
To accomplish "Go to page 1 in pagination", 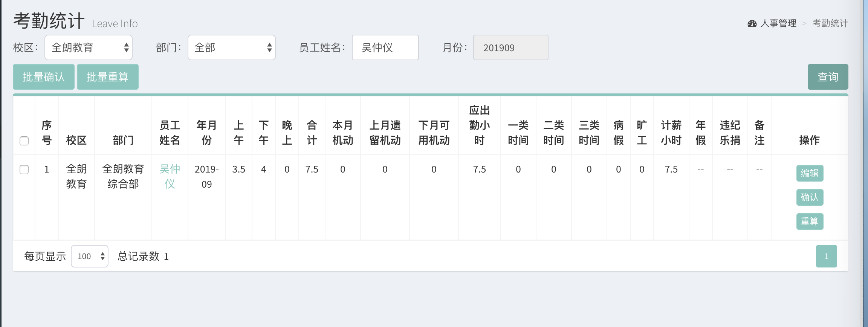I will pos(826,257).
